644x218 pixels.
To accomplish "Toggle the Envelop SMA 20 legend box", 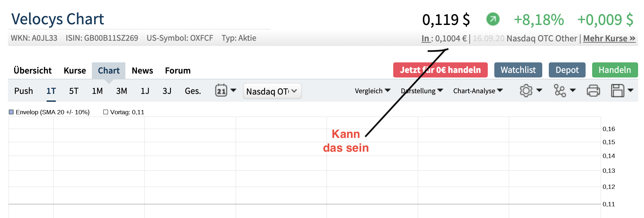I will pos(11,112).
